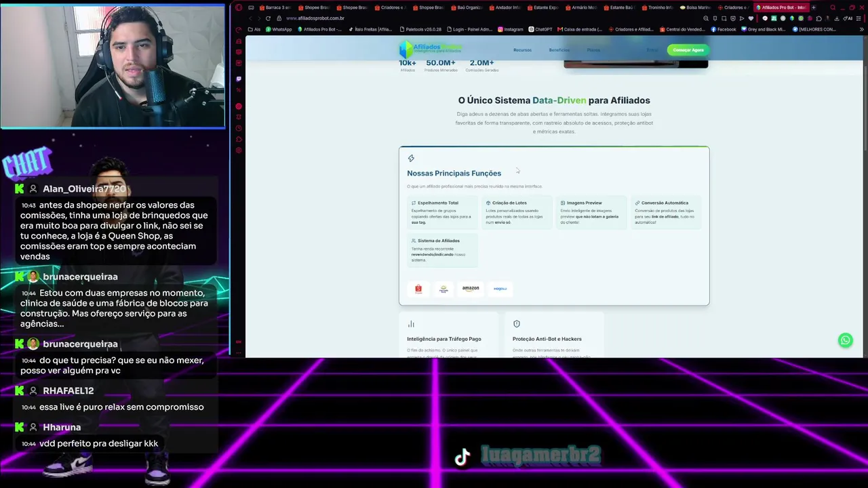
Task: Click the green Começar Agora button
Action: click(x=688, y=50)
